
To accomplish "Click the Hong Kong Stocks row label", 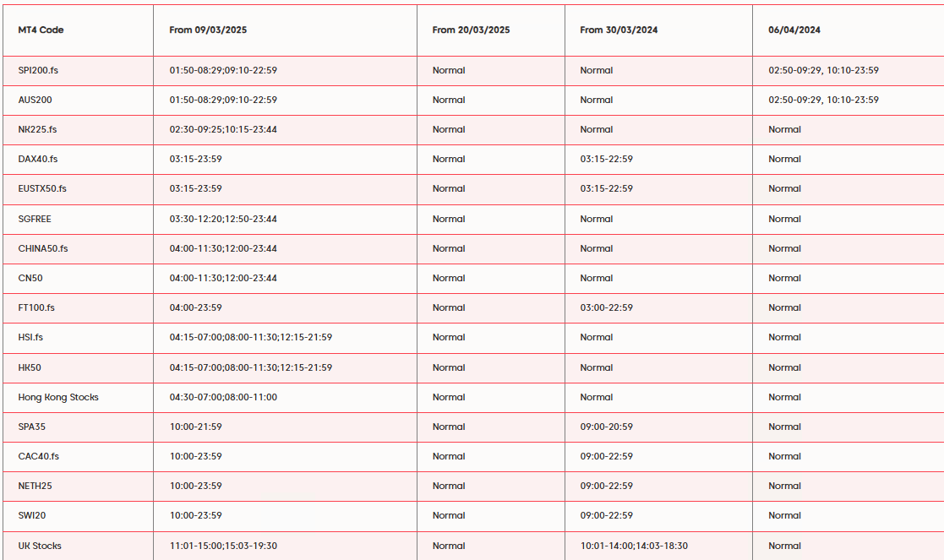I will (x=58, y=398).
